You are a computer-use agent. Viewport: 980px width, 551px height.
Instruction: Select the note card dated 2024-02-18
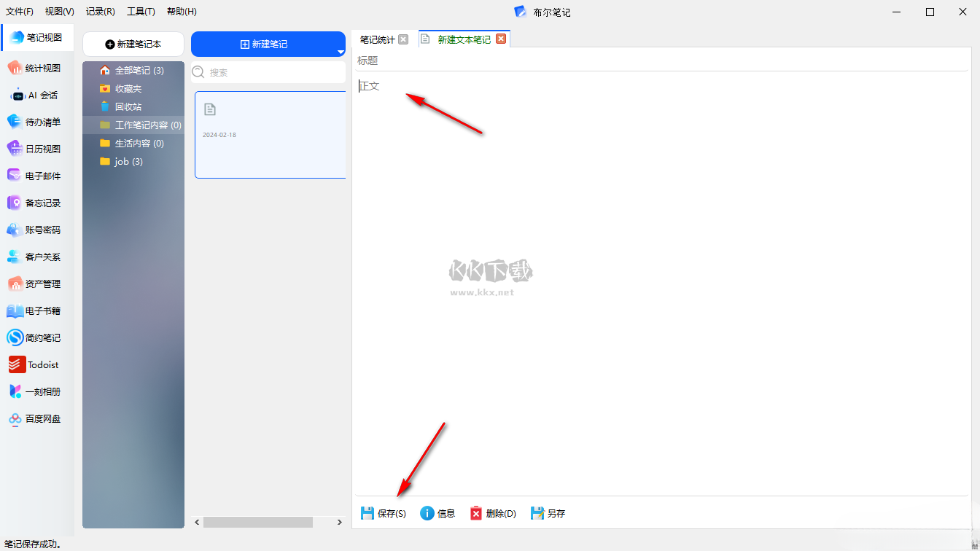pos(270,135)
